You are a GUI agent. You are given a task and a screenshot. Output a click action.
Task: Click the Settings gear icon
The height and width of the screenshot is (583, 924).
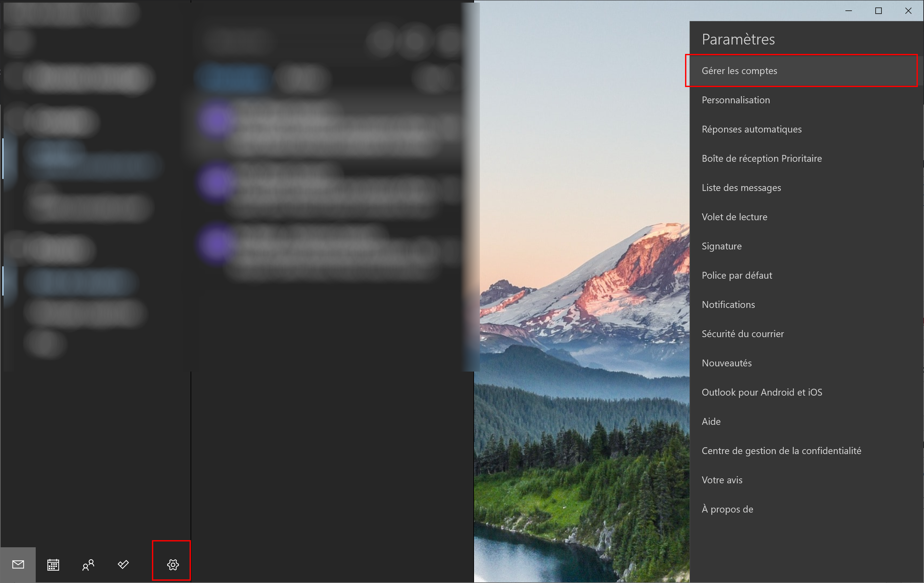coord(173,564)
